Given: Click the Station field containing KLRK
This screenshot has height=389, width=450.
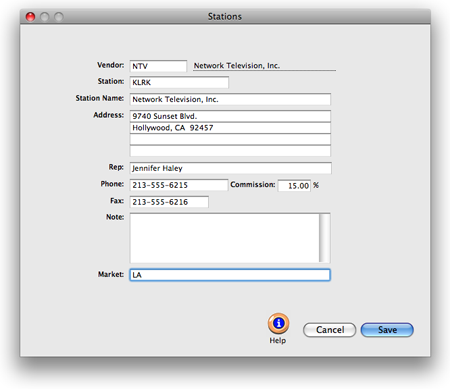Looking at the screenshot, I should coord(179,82).
